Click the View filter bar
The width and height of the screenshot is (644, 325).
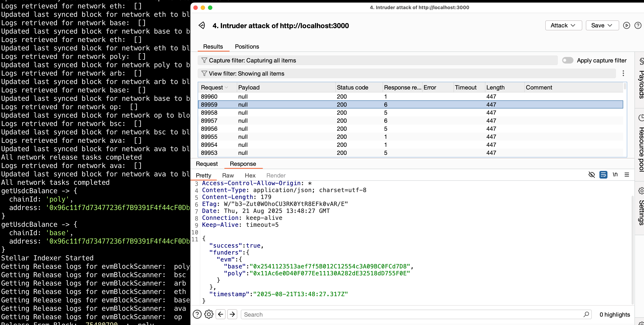point(406,73)
